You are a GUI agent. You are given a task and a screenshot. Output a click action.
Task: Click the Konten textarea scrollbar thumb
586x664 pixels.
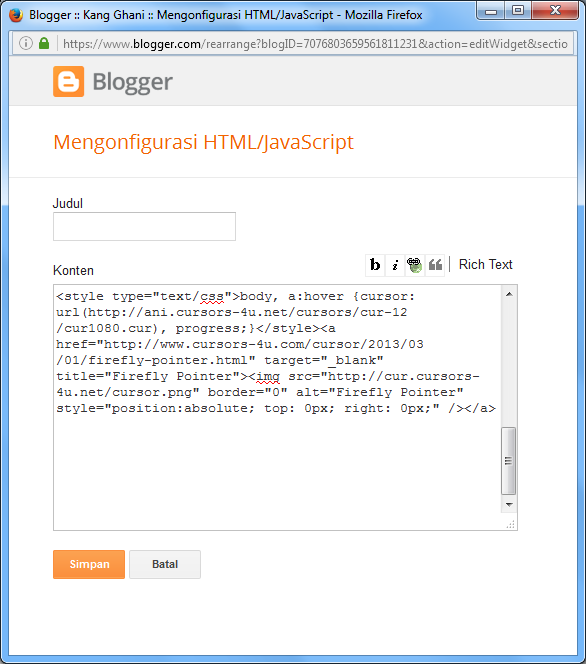(509, 461)
